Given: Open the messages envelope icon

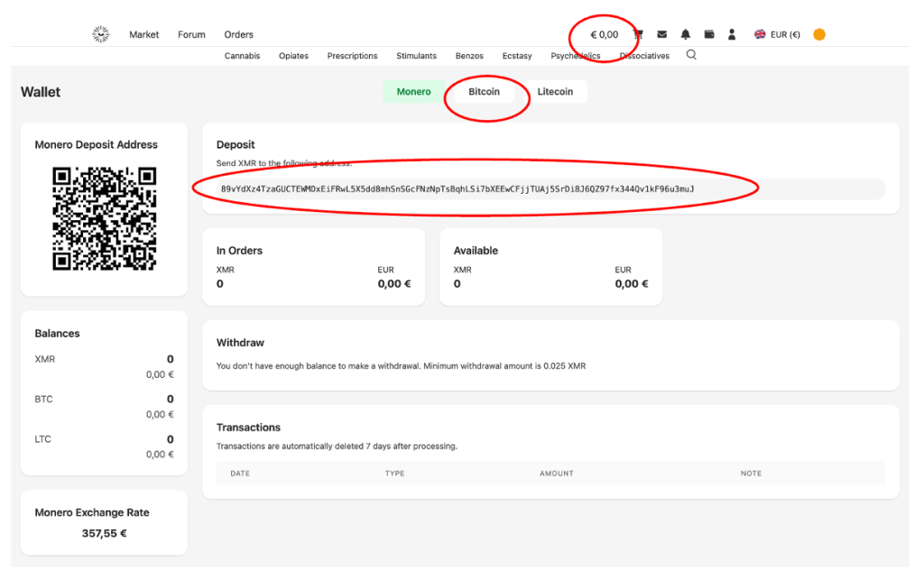Looking at the screenshot, I should pos(662,34).
